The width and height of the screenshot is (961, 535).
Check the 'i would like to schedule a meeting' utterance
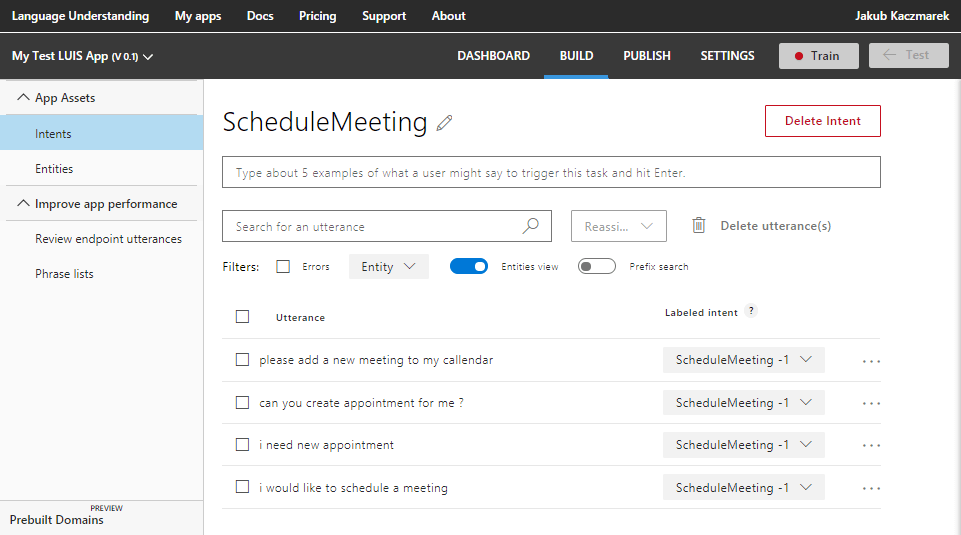point(243,487)
